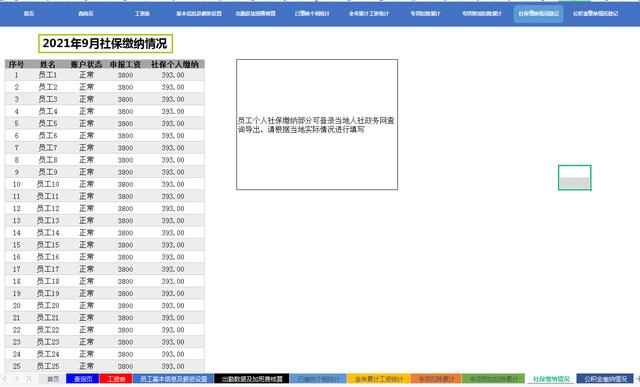Open the green 专项附加扣除累计 sheet tab
Screen dimensions: 640x387
point(493,379)
